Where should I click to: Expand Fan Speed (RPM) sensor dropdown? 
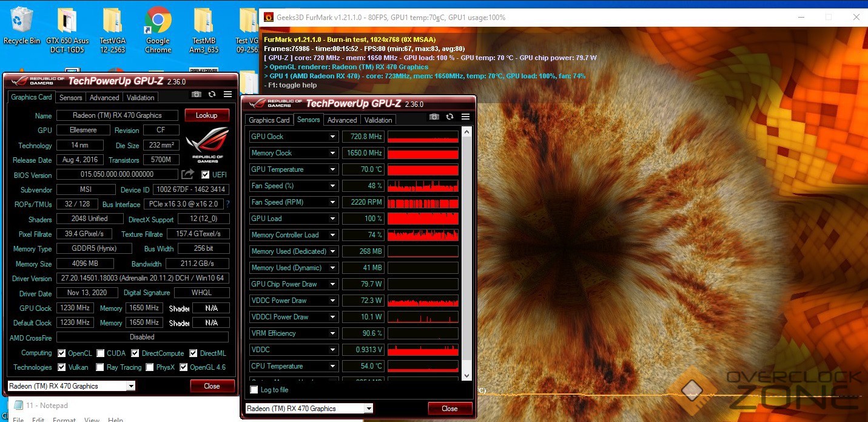tap(332, 202)
